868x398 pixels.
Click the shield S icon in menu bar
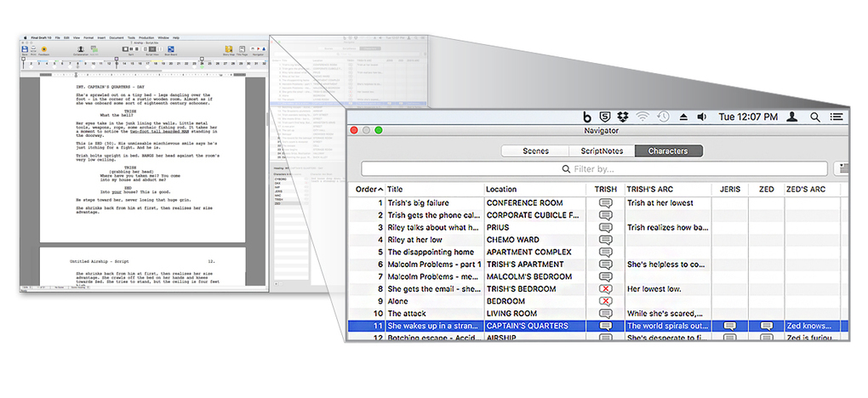(606, 117)
